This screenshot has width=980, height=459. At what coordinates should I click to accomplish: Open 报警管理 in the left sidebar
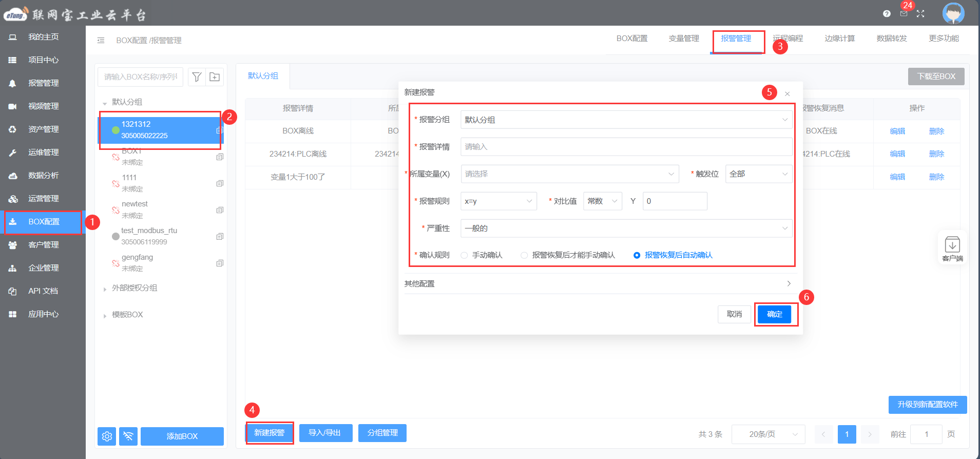pos(43,83)
